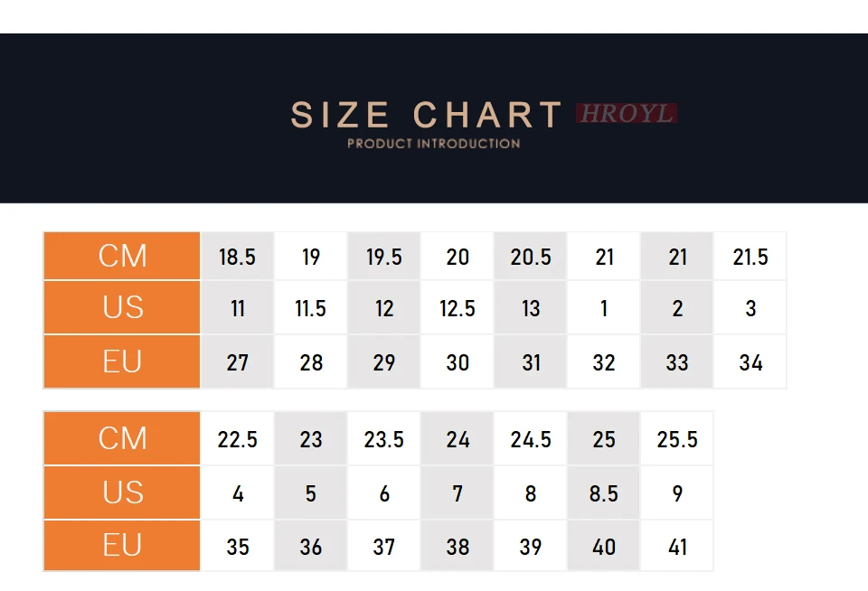Click the PRODUCT INTRODUCTION subtitle
868x591 pixels.
click(x=433, y=144)
